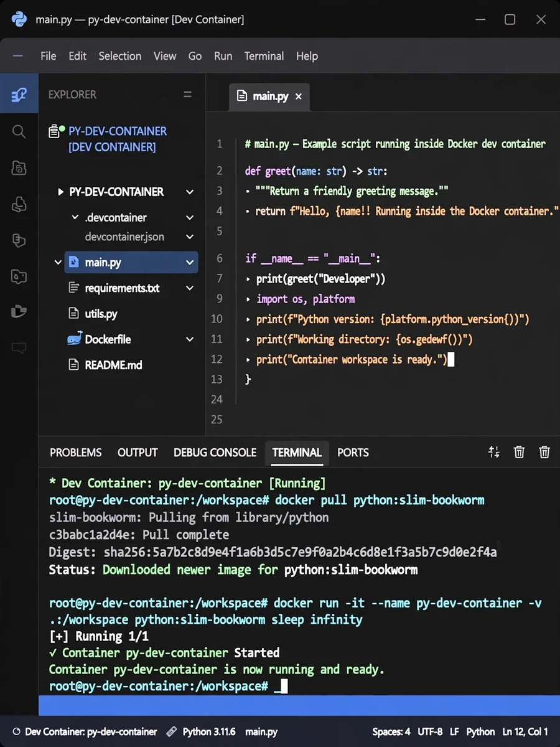Switch to the DEBUG CONSOLE tab
This screenshot has height=747, width=560.
coord(215,453)
